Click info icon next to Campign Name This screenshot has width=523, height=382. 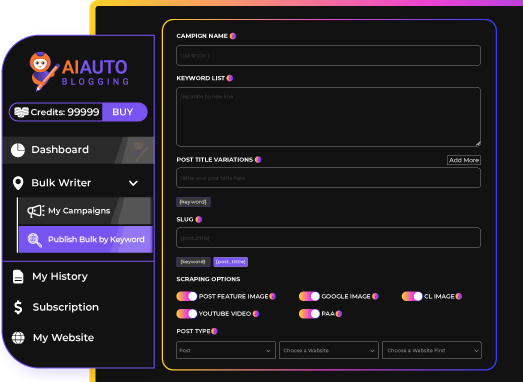click(233, 36)
